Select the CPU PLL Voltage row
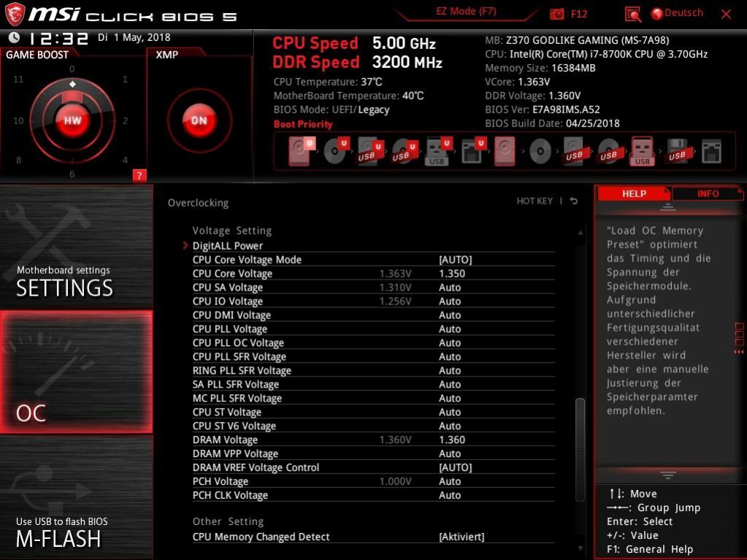Viewport: 747px width, 560px height. 374,329
